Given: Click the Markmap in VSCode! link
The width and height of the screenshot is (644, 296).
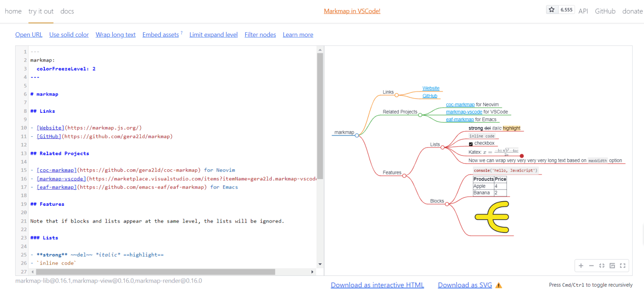Looking at the screenshot, I should (x=352, y=11).
